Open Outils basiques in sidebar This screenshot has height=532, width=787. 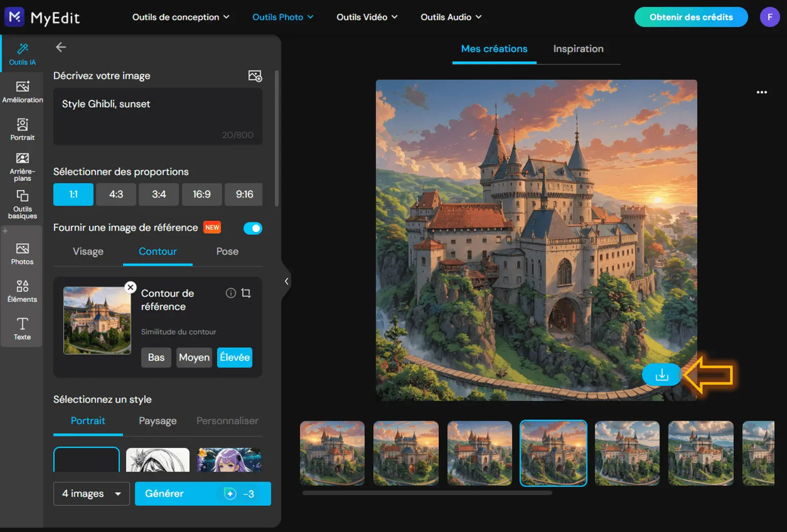(22, 205)
